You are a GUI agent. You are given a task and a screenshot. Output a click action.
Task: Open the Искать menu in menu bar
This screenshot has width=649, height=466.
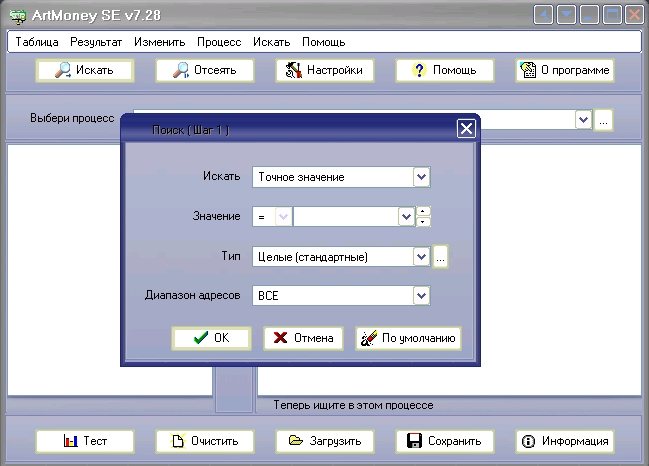(x=272, y=42)
